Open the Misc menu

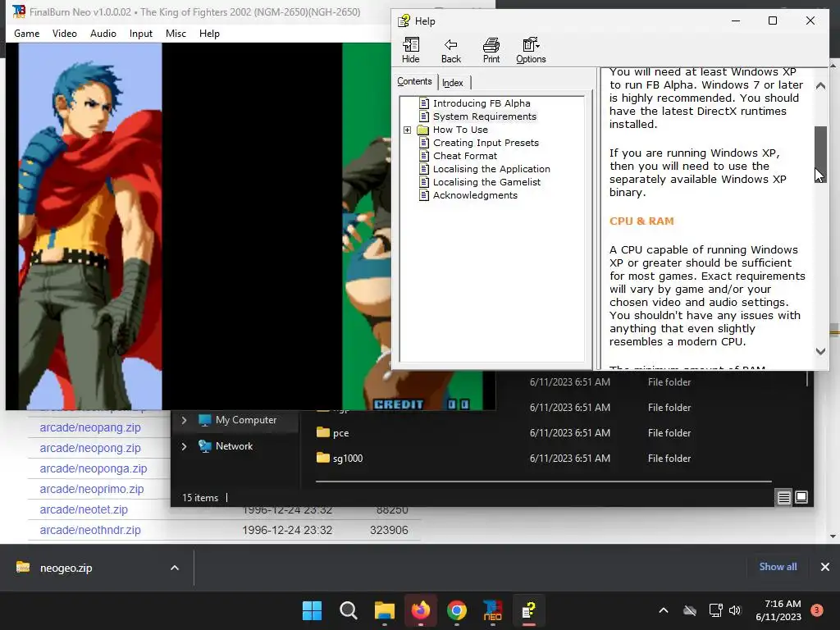(x=176, y=33)
